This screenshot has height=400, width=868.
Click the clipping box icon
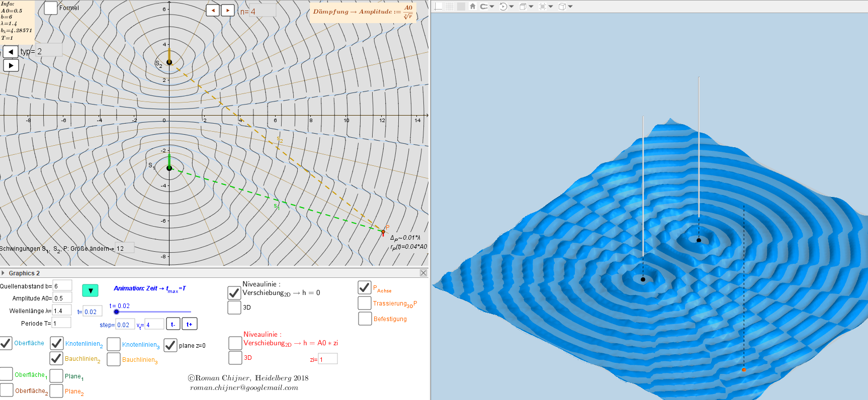pos(543,6)
